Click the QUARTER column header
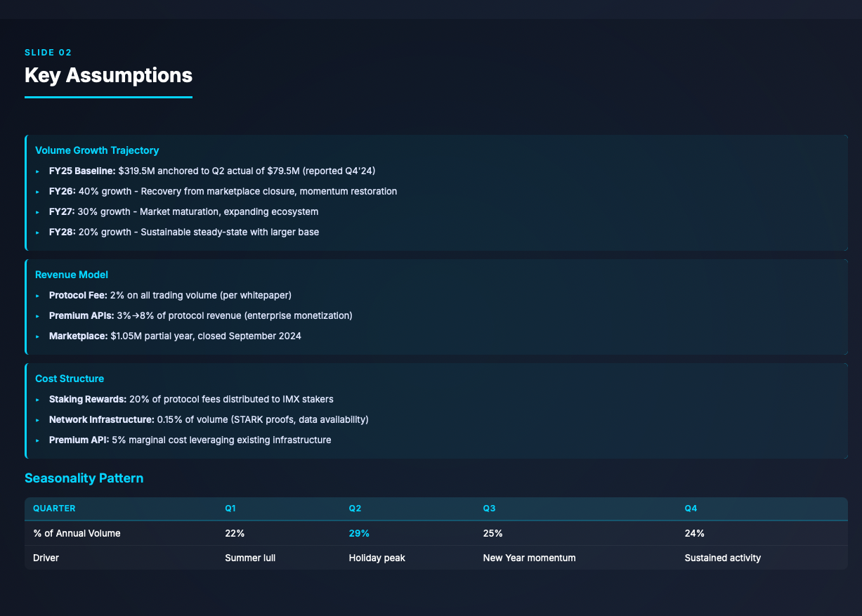Image resolution: width=862 pixels, height=616 pixels. pyautogui.click(x=54, y=509)
